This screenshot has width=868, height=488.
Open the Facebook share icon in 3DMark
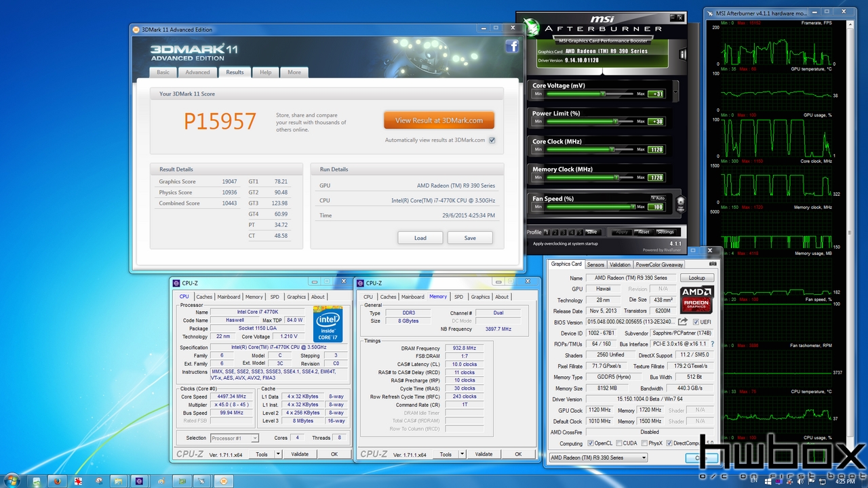(x=511, y=46)
